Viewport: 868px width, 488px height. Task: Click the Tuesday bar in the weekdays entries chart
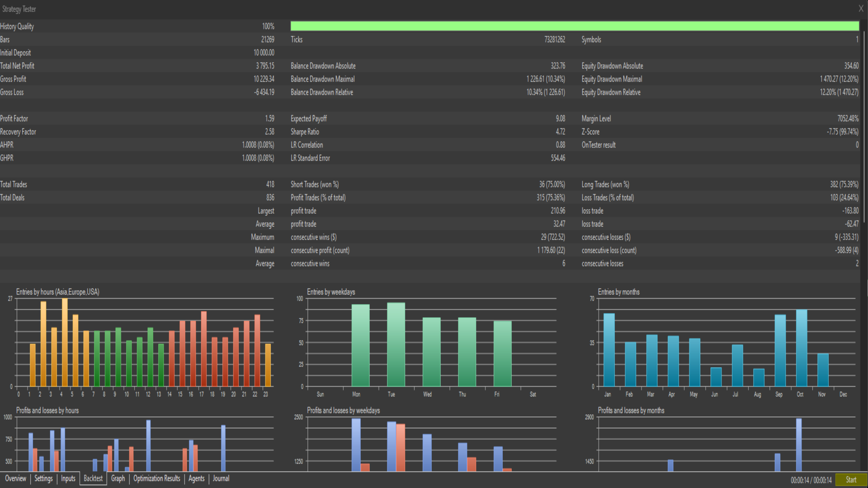point(396,344)
